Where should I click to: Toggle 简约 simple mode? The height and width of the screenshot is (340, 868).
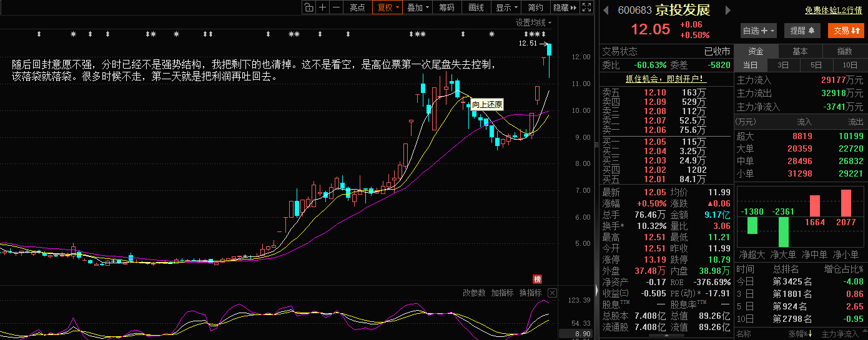(535, 7)
